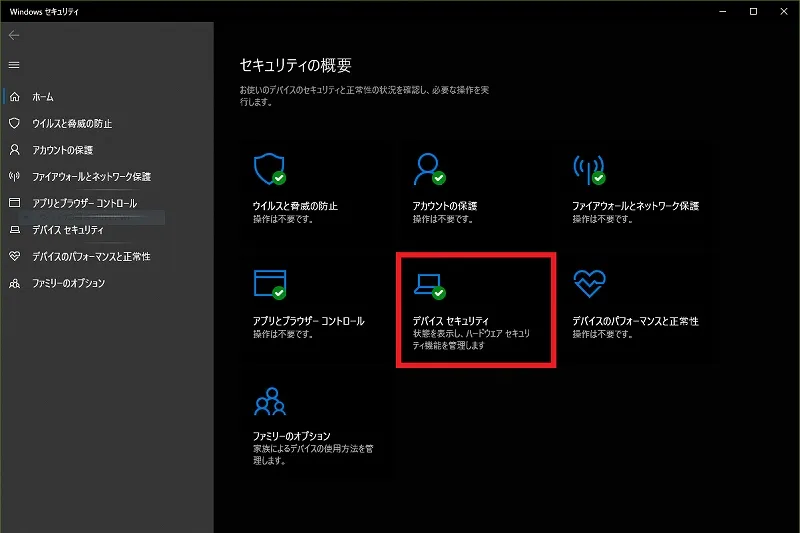The width and height of the screenshot is (800, 533).
Task: Click the browser window icon in sidebar
Action: pyautogui.click(x=15, y=202)
